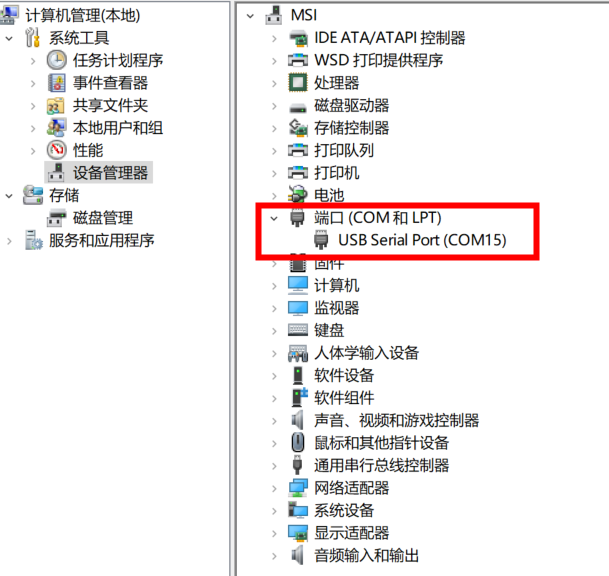Viewport: 609px width, 576px height.
Task: Collapse the MSI root node
Action: [x=251, y=16]
